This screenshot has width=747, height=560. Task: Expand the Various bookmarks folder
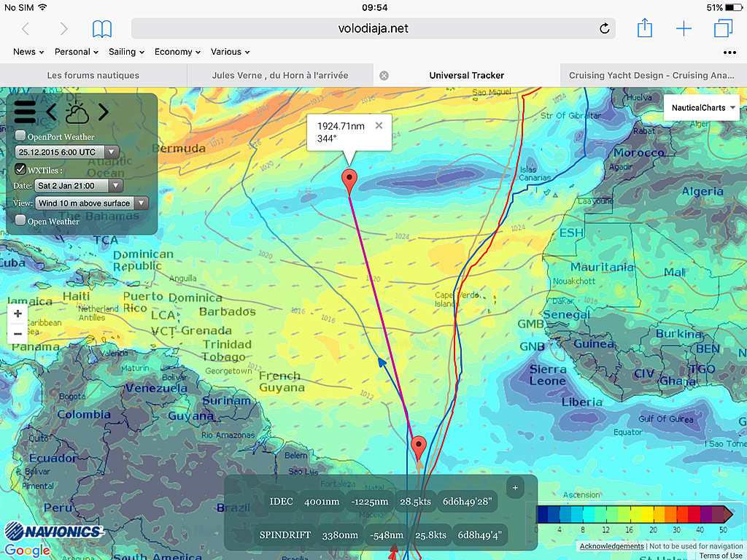click(x=230, y=52)
